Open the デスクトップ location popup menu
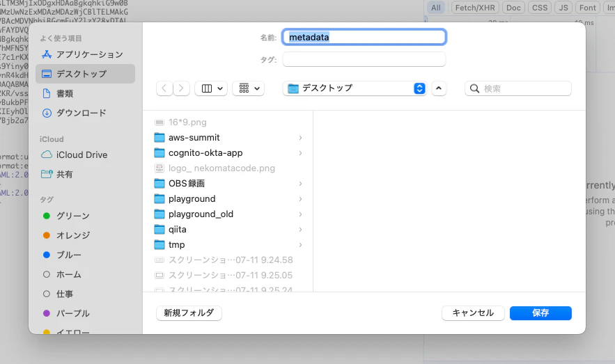Viewport: 615px width, 364px height. coord(355,88)
